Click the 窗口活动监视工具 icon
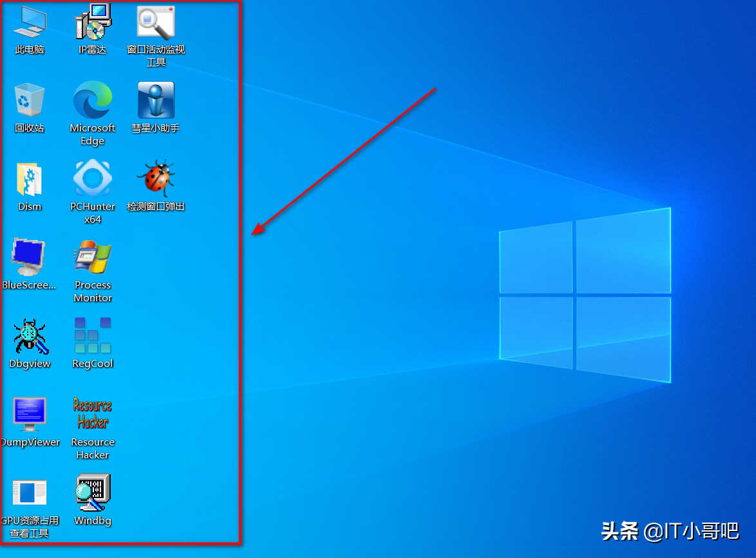This screenshot has width=756, height=558. pos(155,22)
